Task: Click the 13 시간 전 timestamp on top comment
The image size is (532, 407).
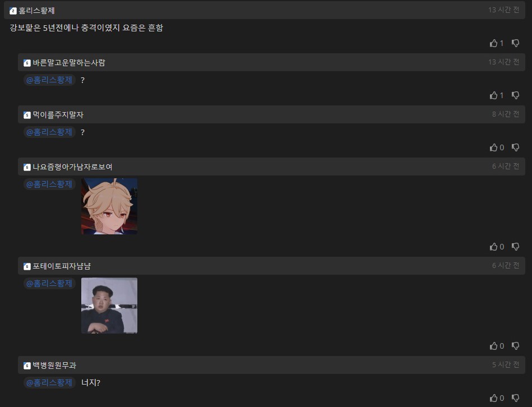Action: click(x=503, y=10)
